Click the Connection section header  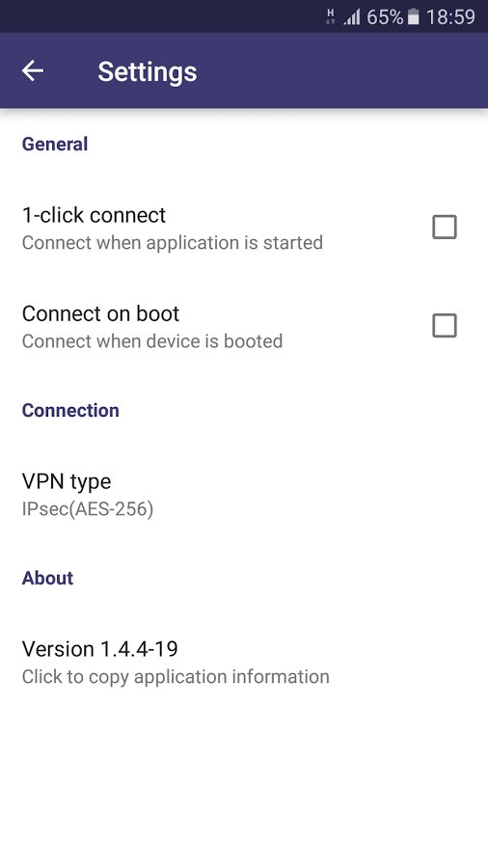tap(70, 410)
